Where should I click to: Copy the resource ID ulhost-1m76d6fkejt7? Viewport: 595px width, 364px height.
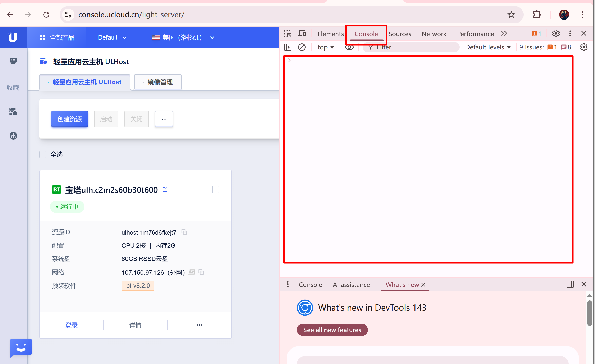click(184, 232)
